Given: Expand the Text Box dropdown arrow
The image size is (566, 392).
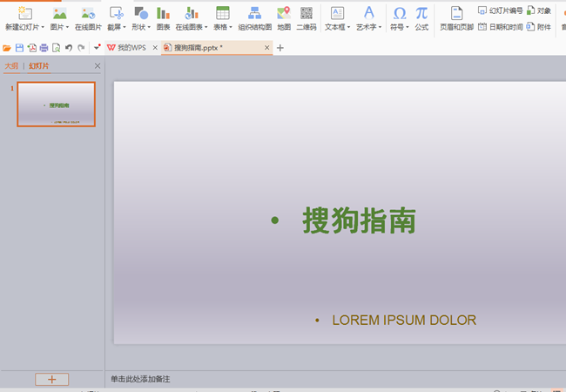Looking at the screenshot, I should 348,27.
